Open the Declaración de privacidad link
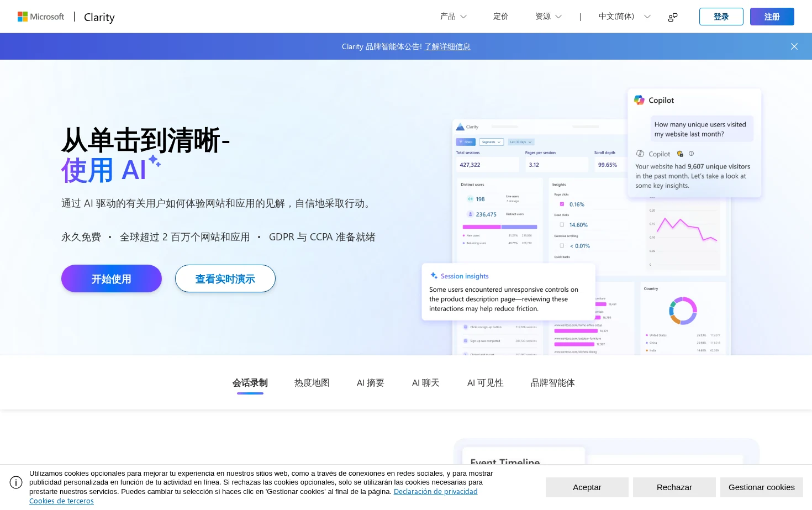The width and height of the screenshot is (812, 510). 436,492
